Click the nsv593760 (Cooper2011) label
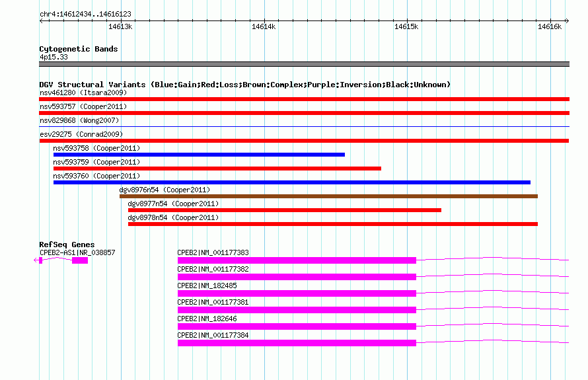 [96, 176]
